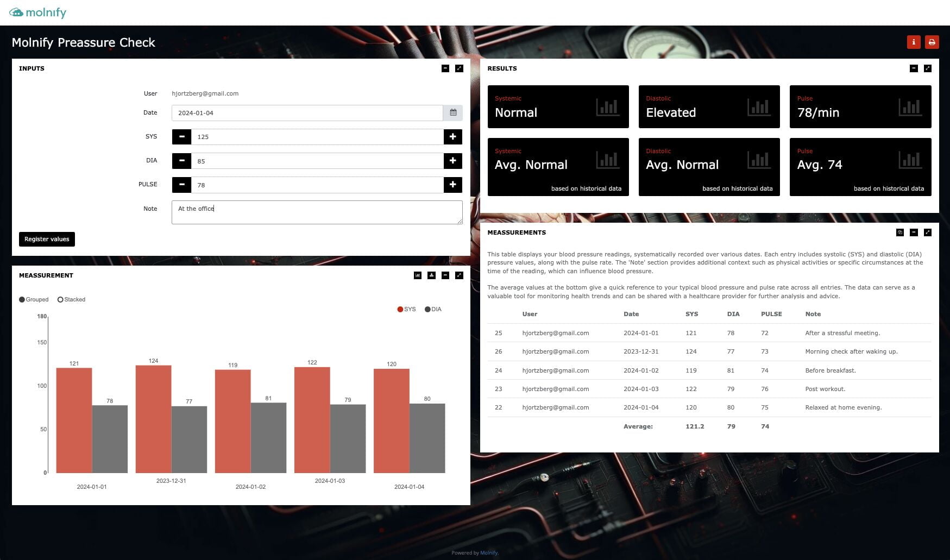Open the Molnify link in the footer
This screenshot has height=560, width=950.
tap(489, 553)
